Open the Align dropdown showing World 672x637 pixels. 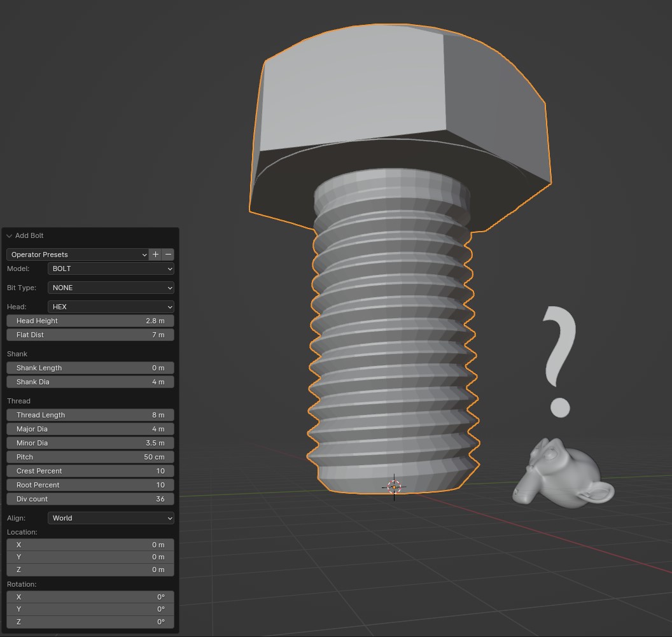(x=111, y=518)
